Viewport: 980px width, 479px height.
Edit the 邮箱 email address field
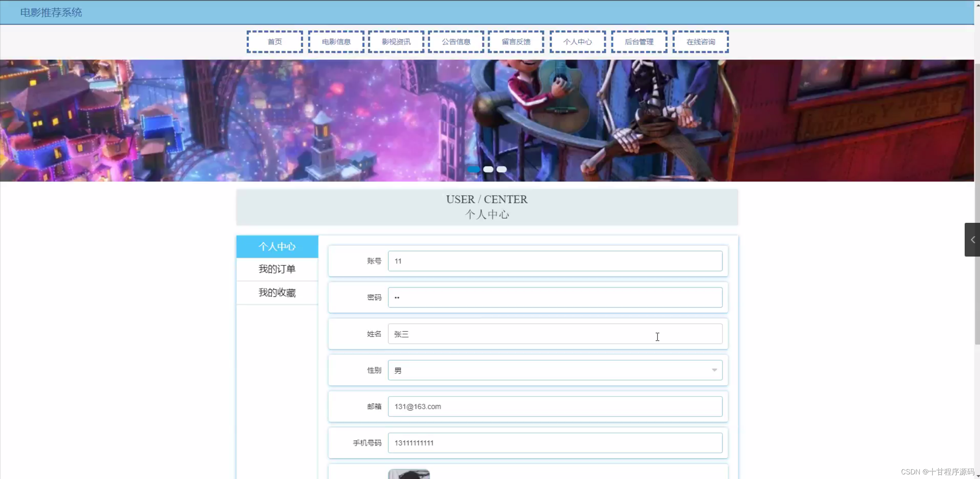tap(555, 406)
